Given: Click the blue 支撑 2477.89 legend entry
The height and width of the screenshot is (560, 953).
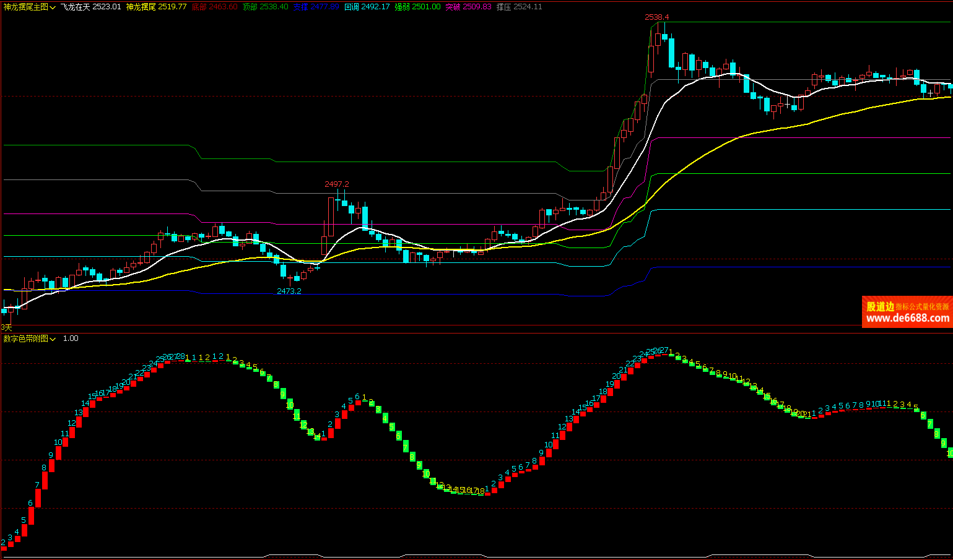Looking at the screenshot, I should pyautogui.click(x=316, y=7).
